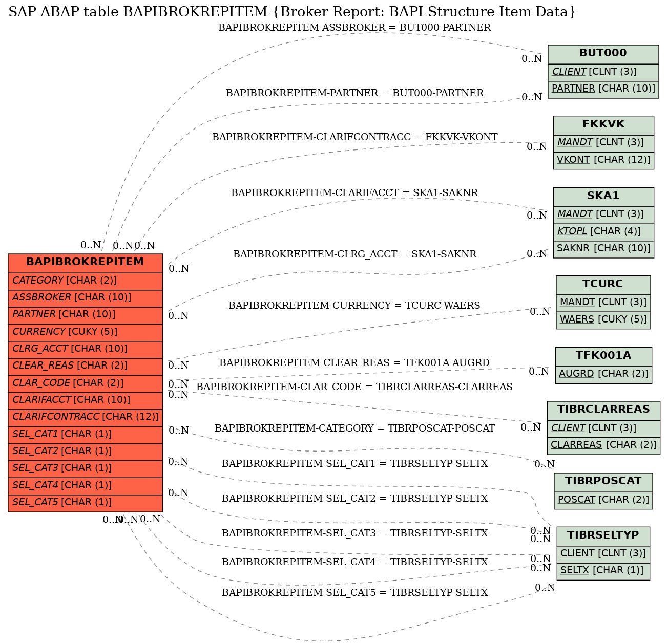Open the TIBRPOSCAT table header
The width and height of the screenshot is (668, 644).
603,482
